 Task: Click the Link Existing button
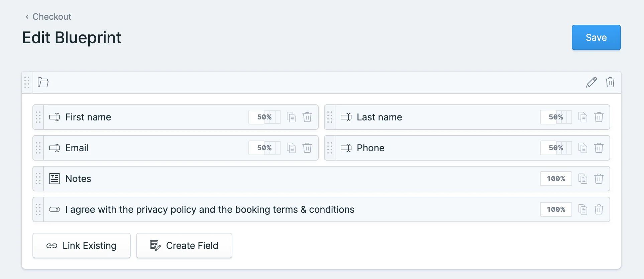coord(81,245)
